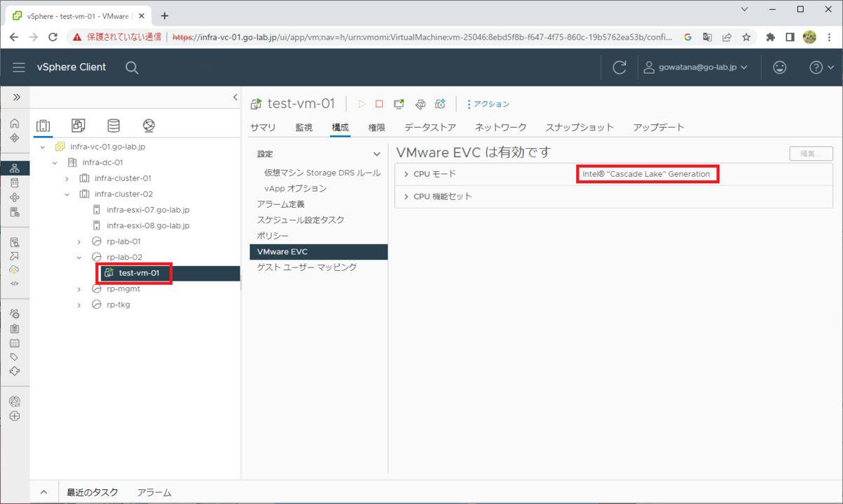Click the edit VM settings icon
The height and width of the screenshot is (504, 843).
420,104
